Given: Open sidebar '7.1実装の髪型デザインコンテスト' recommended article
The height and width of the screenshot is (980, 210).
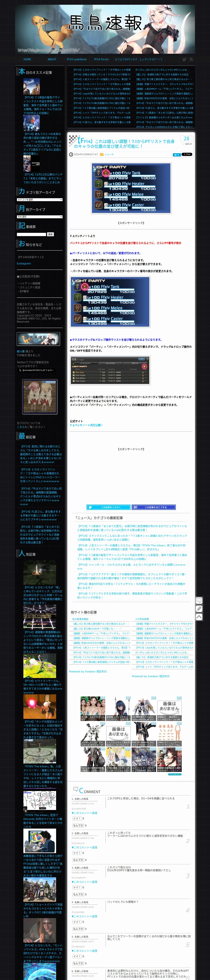Looking at the screenshot, I should [x=43, y=105].
